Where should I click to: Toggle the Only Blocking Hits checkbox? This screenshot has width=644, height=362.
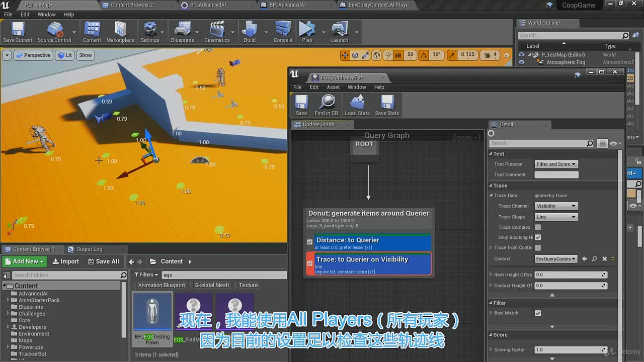[538, 237]
